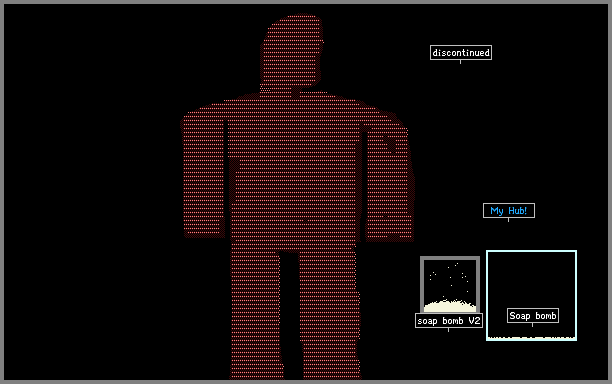Click the dark notch on figure's right-side arm
The height and width of the screenshot is (384, 612).
(391, 144)
